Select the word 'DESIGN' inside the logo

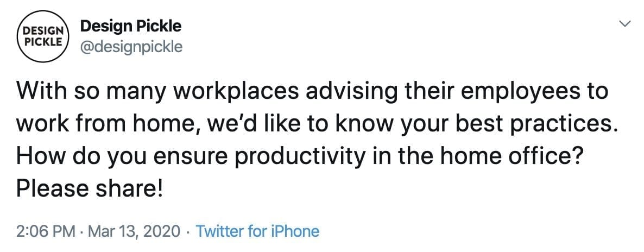42,31
